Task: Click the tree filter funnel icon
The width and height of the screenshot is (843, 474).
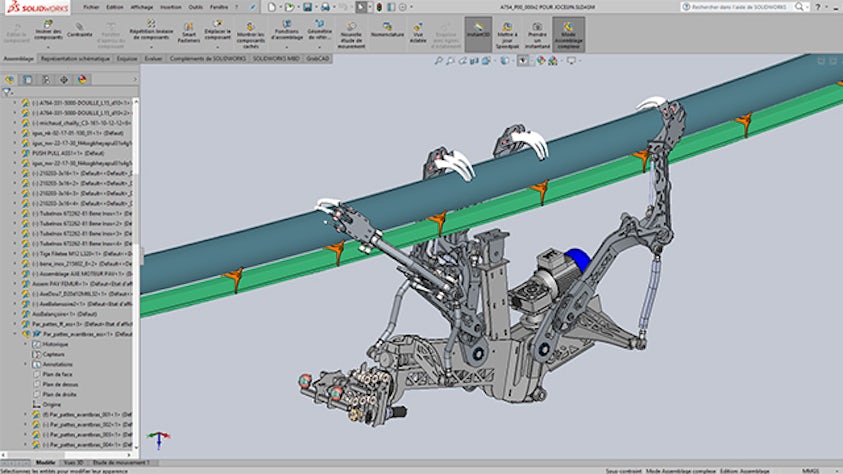Action: [6, 92]
